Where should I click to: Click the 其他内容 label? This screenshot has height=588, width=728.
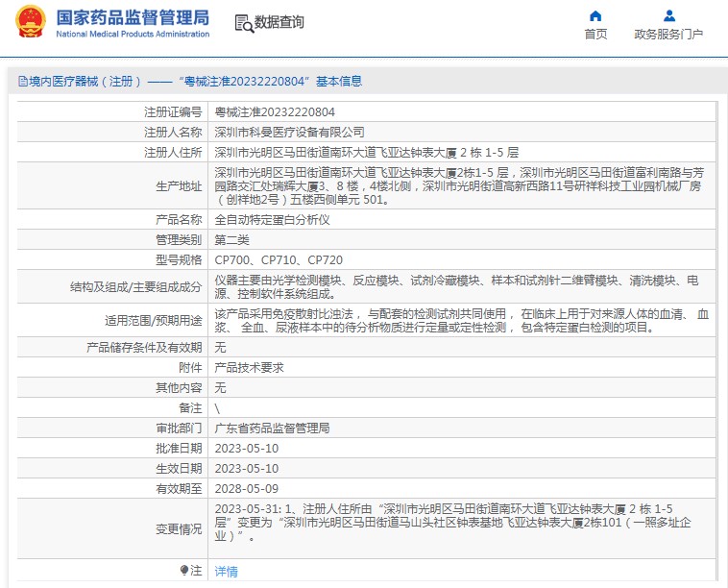click(x=179, y=388)
